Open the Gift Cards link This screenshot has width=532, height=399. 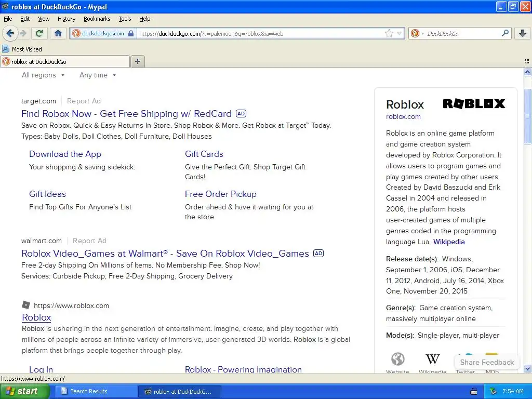pos(204,154)
